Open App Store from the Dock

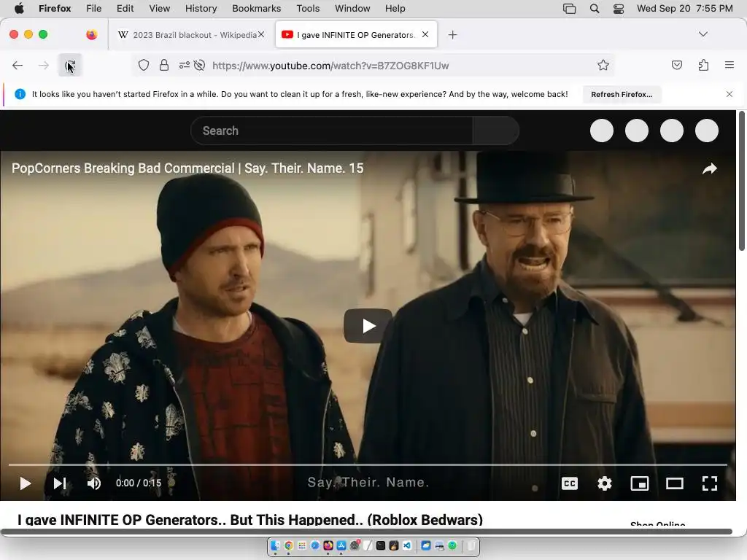(341, 545)
